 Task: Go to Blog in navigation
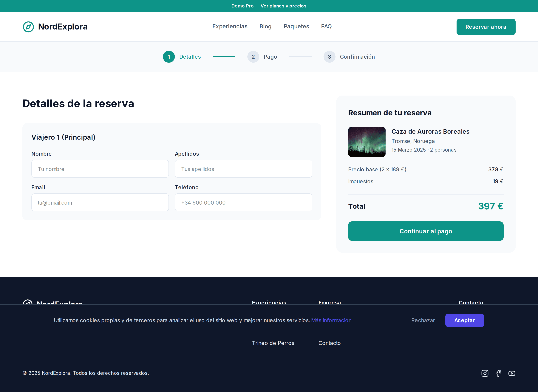[x=265, y=26]
